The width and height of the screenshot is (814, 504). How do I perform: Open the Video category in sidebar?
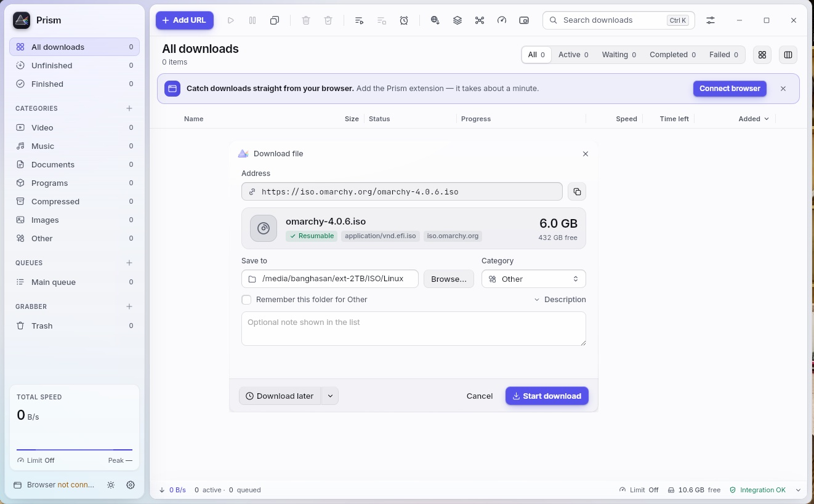[x=75, y=127]
